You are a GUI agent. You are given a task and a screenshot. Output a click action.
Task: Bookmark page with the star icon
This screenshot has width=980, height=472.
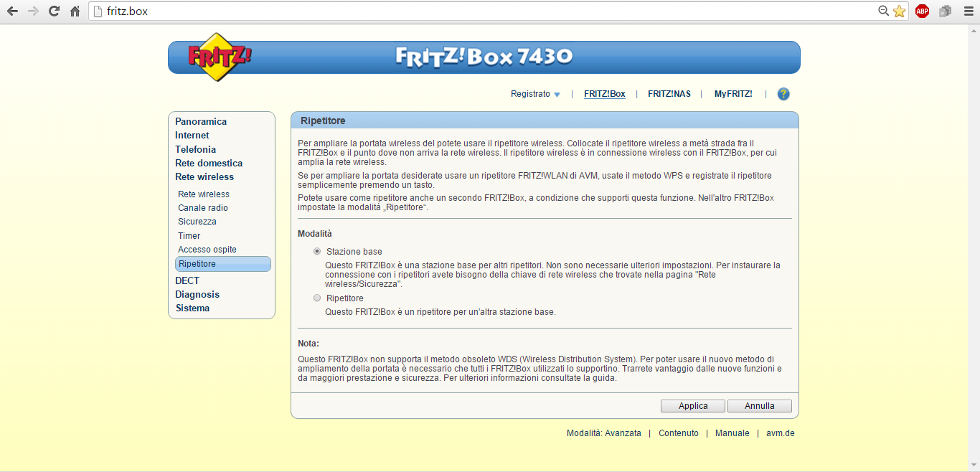(899, 11)
